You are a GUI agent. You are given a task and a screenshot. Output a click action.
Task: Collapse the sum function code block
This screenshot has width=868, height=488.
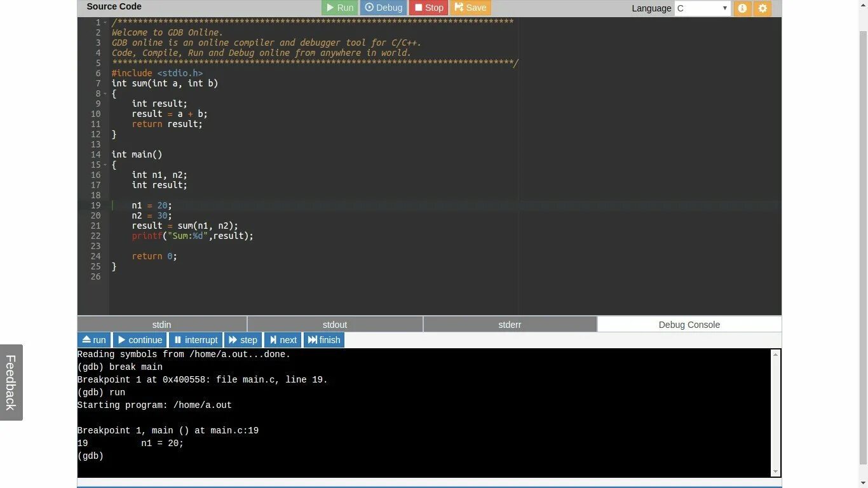pos(105,93)
